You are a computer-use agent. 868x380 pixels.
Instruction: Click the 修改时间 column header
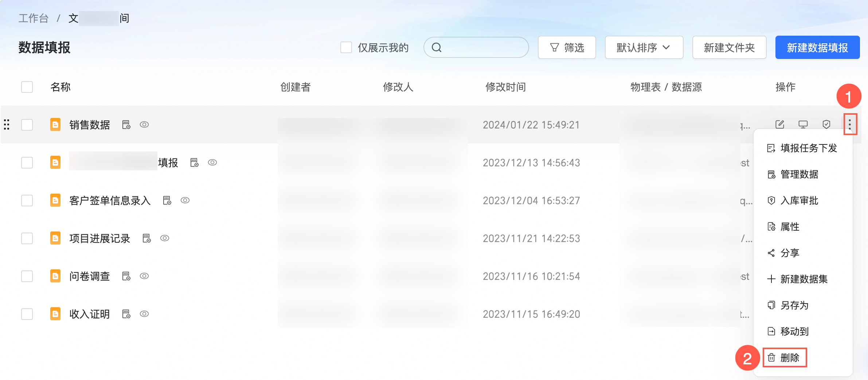click(x=505, y=87)
